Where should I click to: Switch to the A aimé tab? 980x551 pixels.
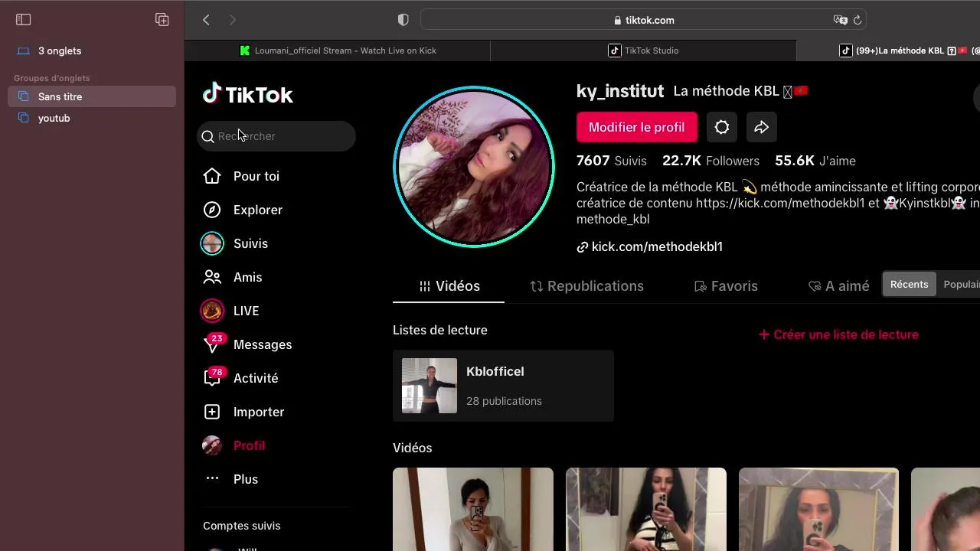[839, 286]
